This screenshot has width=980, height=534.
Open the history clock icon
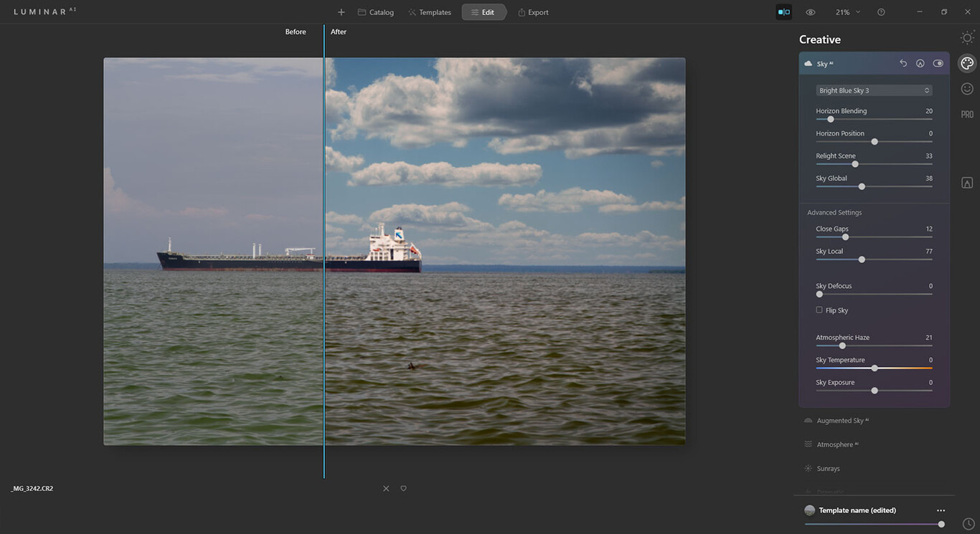[968, 524]
